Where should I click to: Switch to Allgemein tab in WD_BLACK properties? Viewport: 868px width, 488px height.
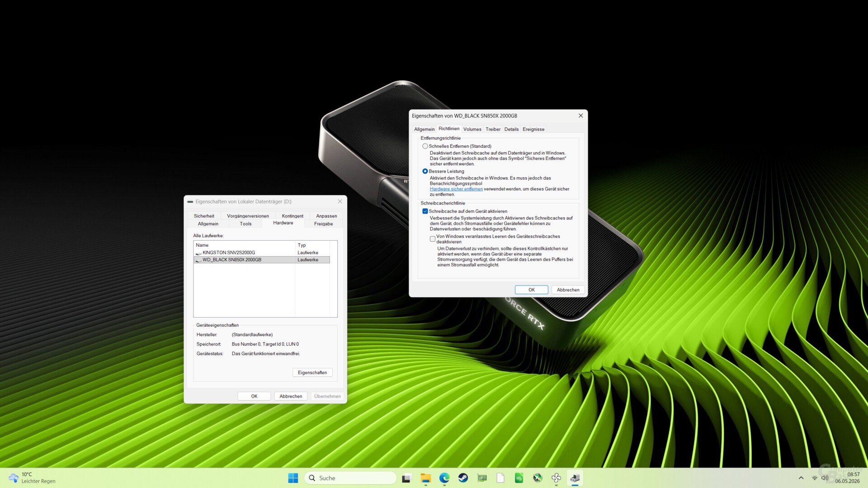click(x=424, y=129)
